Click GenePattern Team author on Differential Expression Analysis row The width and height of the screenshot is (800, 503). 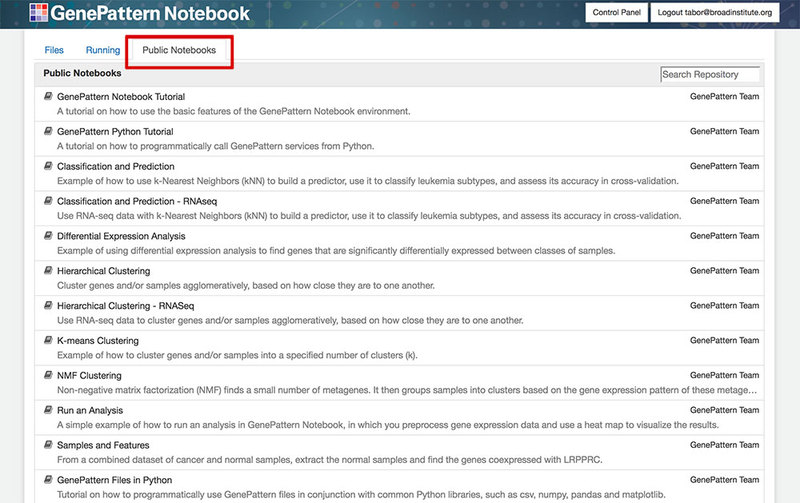724,236
